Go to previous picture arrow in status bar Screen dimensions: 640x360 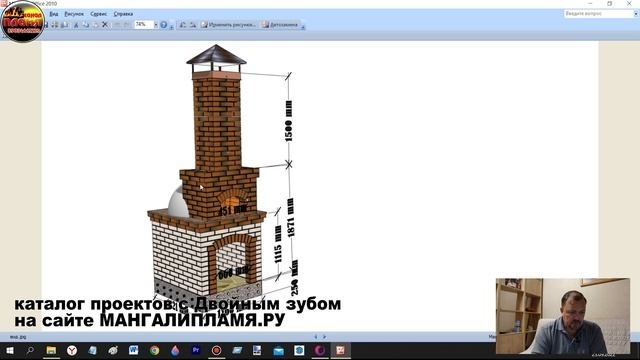coord(316,337)
